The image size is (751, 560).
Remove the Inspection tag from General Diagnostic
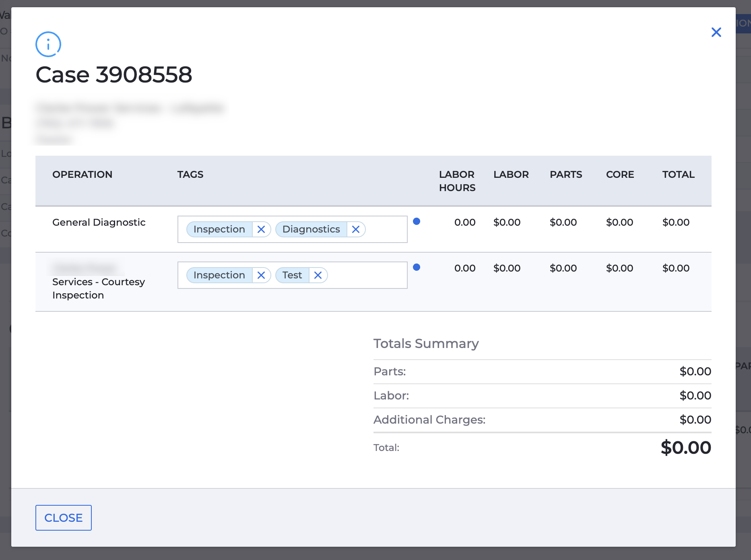(262, 229)
